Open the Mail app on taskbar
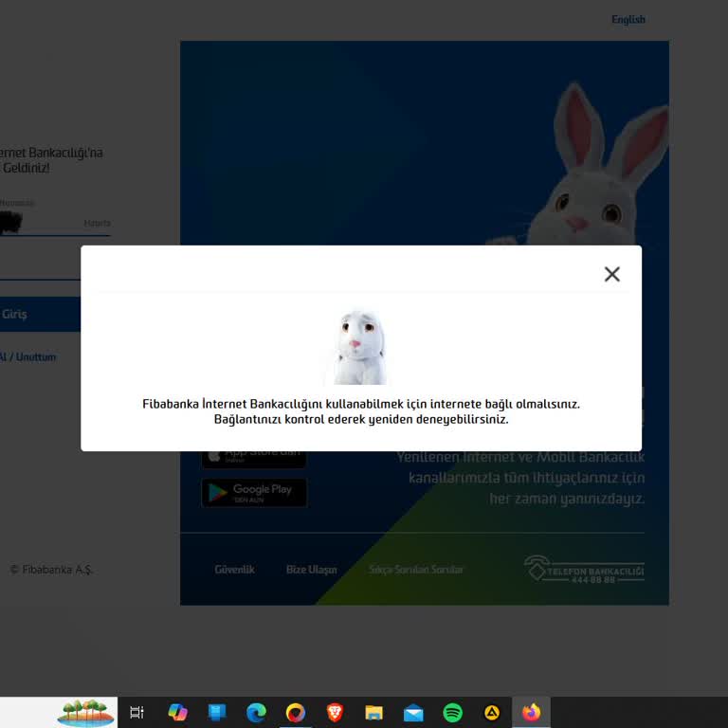Screen dimensions: 728x728 click(413, 713)
